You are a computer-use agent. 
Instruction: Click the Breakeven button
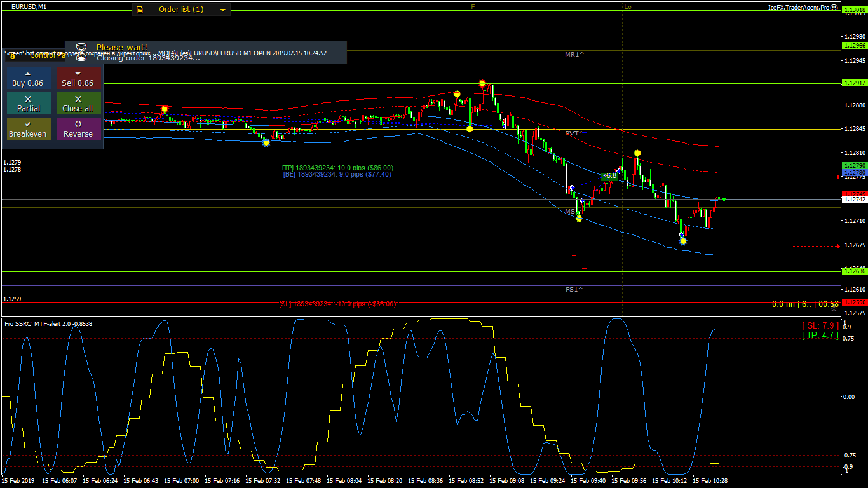[x=28, y=129]
